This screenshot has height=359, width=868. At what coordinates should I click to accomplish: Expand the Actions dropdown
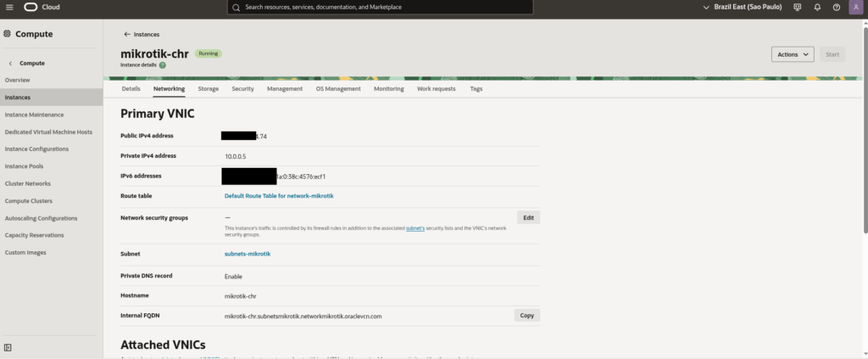tap(793, 54)
